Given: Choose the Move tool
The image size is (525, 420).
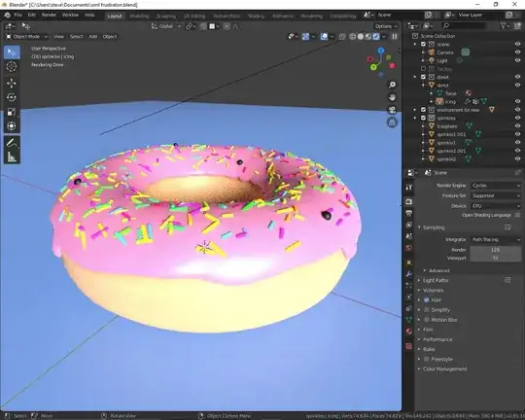Looking at the screenshot, I should tap(12, 83).
